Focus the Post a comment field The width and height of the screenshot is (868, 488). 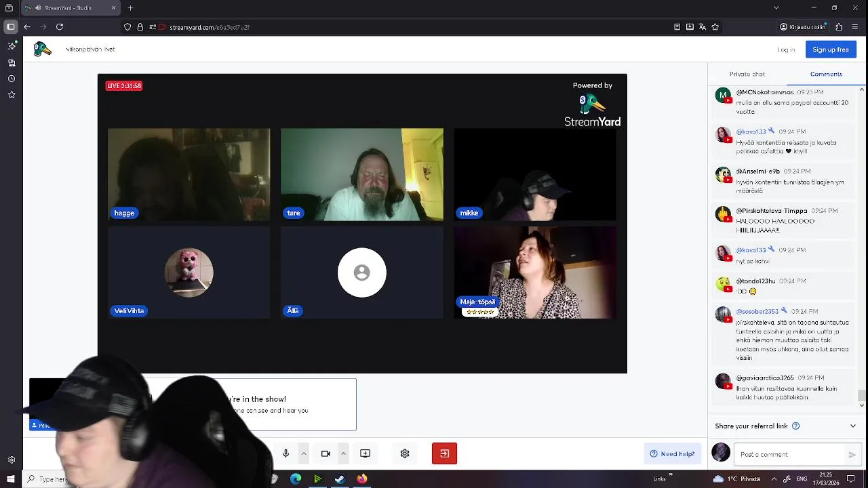click(790, 454)
